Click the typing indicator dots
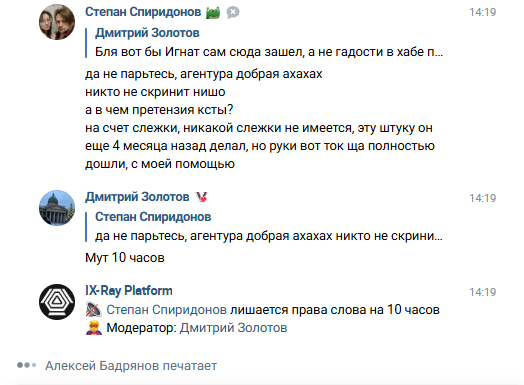 pos(27,365)
